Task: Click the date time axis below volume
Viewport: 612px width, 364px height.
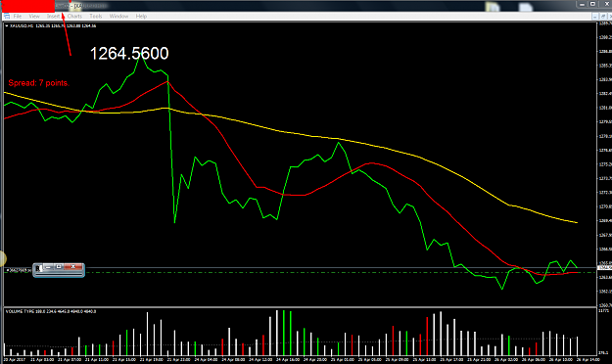Action: click(x=301, y=359)
